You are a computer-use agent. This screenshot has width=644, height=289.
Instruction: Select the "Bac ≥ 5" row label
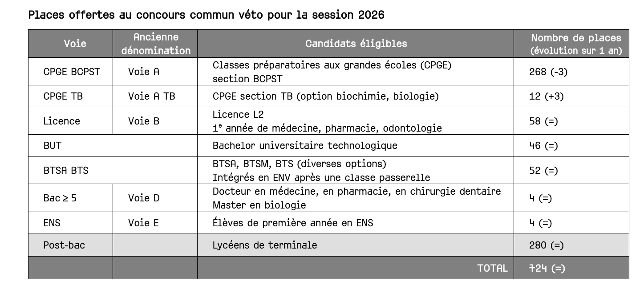(x=60, y=198)
